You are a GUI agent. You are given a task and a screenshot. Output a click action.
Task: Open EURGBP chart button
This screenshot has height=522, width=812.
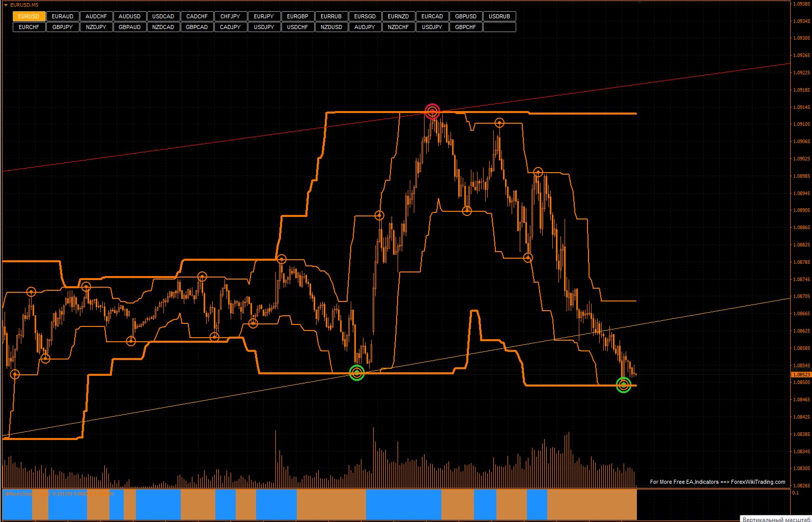point(297,16)
